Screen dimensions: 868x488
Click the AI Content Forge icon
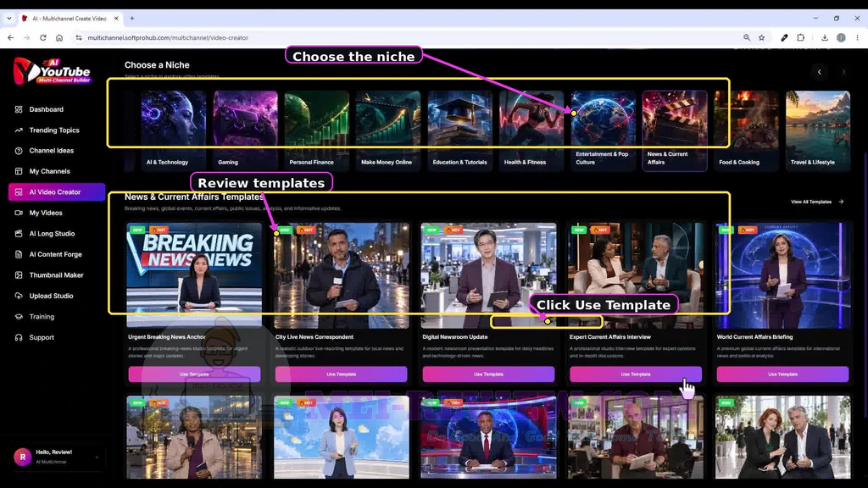coord(19,254)
